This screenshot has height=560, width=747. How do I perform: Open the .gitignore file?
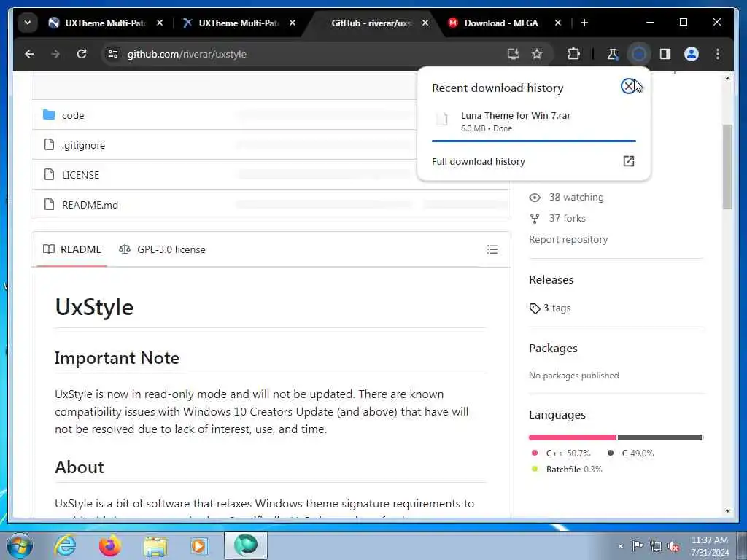(x=83, y=145)
